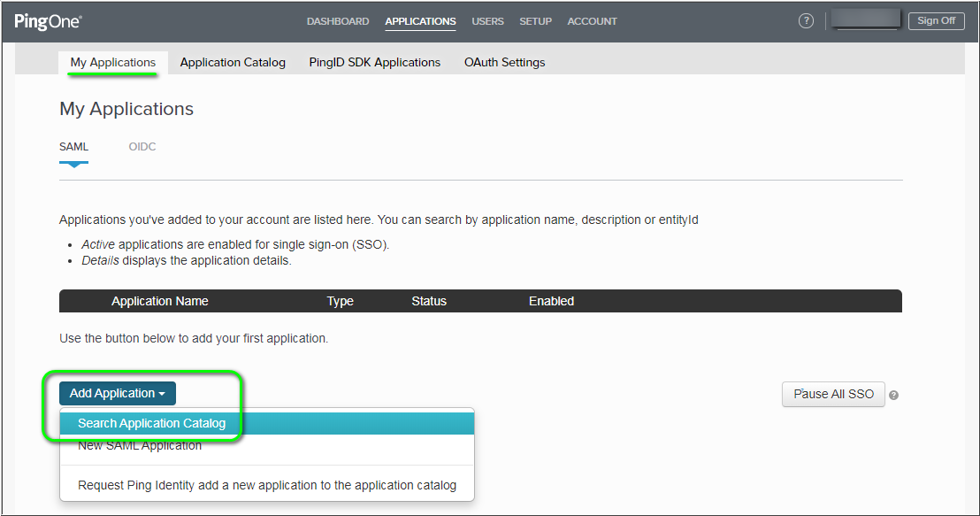Select New SAML Application option
Image resolution: width=980 pixels, height=516 pixels.
tap(140, 446)
